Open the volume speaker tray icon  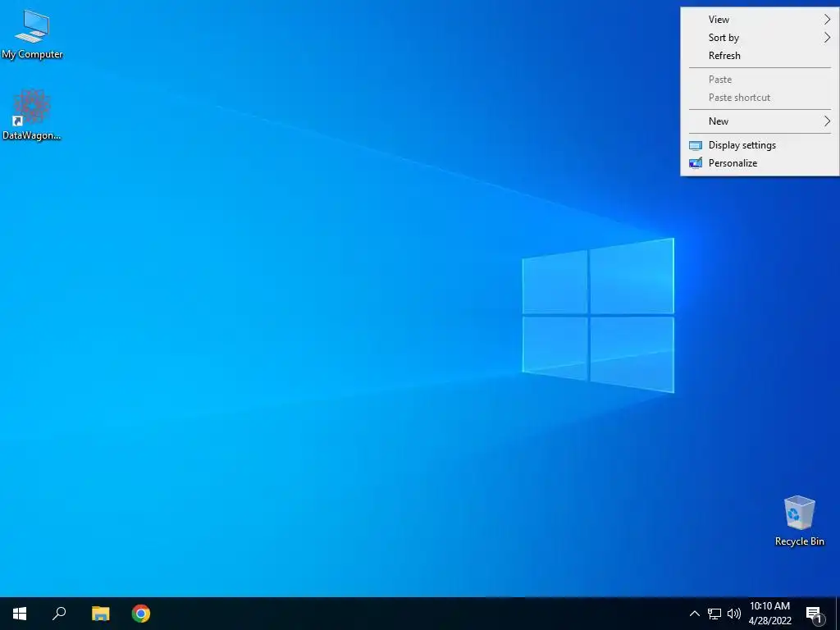coord(734,614)
